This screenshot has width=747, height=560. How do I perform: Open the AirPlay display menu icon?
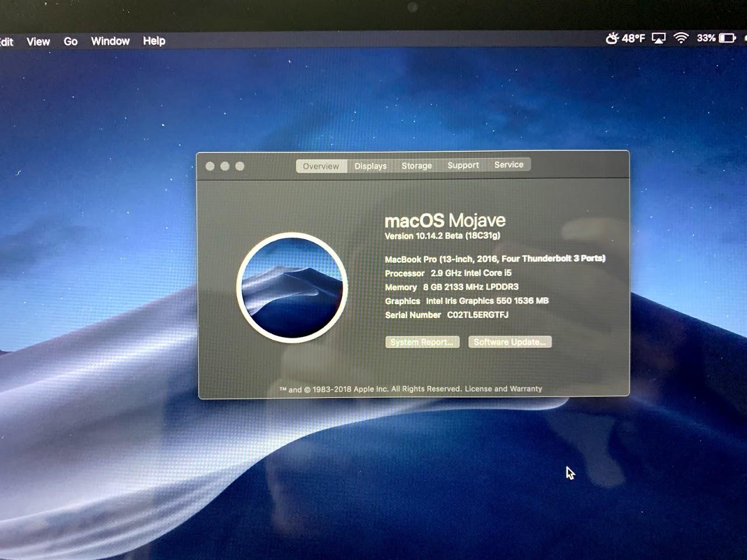[658, 39]
